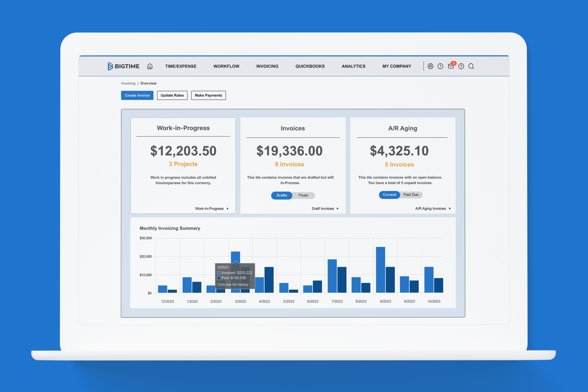Click arrow beside A/R Aging Invoices
The height and width of the screenshot is (392, 588).
(450, 209)
